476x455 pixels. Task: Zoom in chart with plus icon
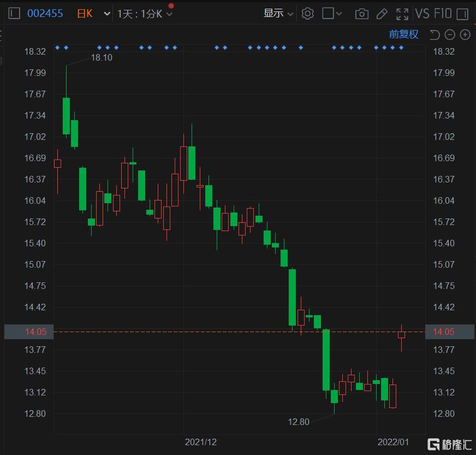[465, 34]
